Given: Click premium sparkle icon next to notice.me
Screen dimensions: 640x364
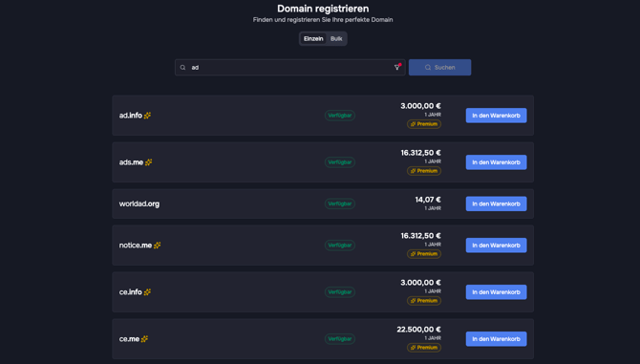Looking at the screenshot, I should pos(158,246).
